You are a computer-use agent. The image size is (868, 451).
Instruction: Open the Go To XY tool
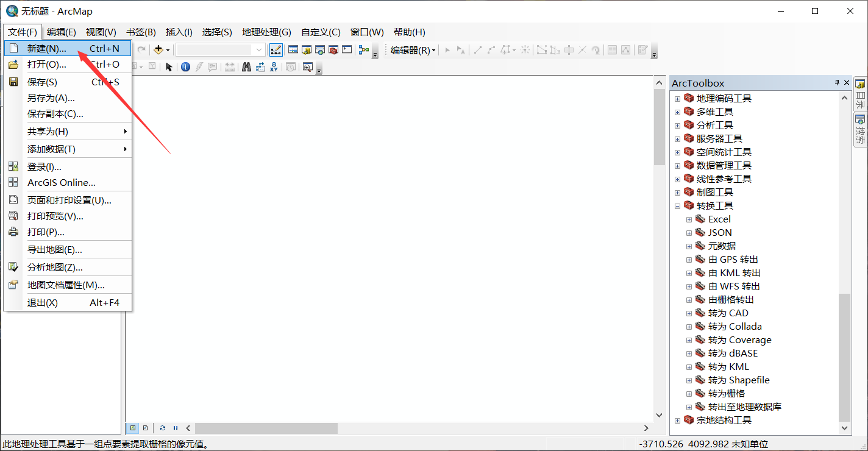point(274,67)
